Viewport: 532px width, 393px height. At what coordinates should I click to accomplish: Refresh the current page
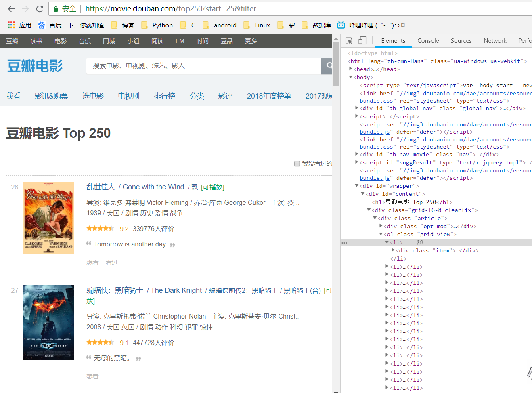tap(39, 8)
